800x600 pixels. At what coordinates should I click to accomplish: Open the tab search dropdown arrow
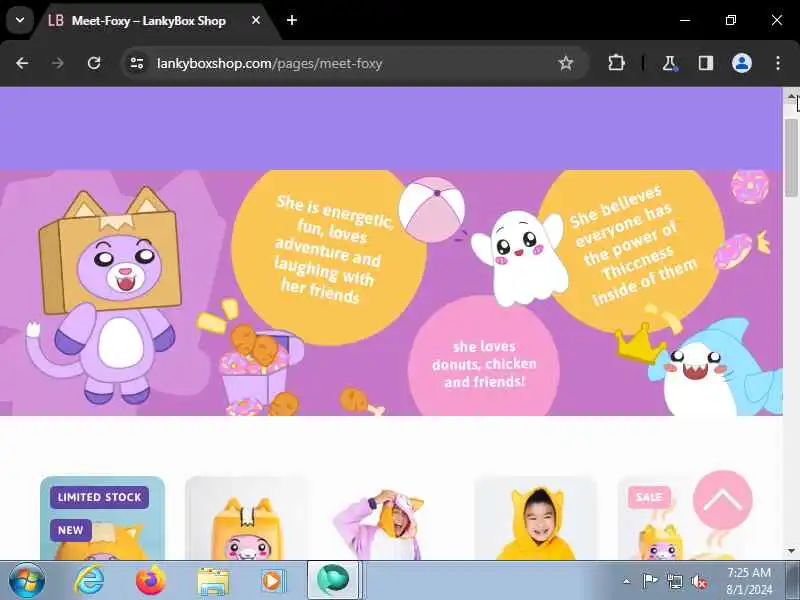coord(20,20)
